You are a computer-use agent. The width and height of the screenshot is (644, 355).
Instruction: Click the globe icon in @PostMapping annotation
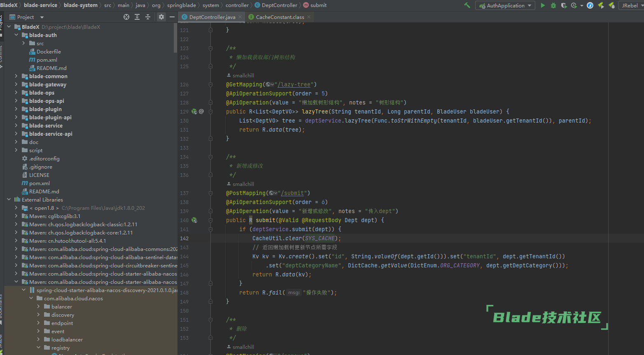point(273,193)
